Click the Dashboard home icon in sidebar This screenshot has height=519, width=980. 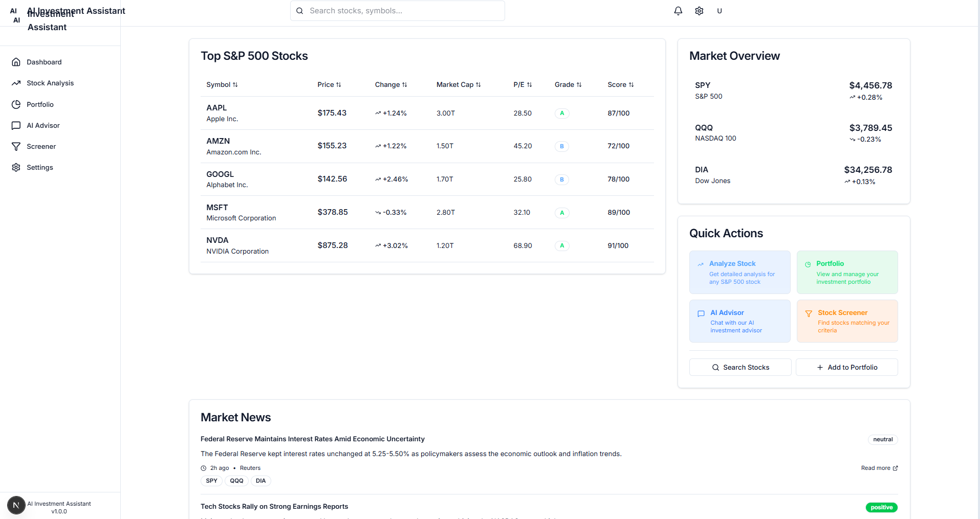point(16,62)
